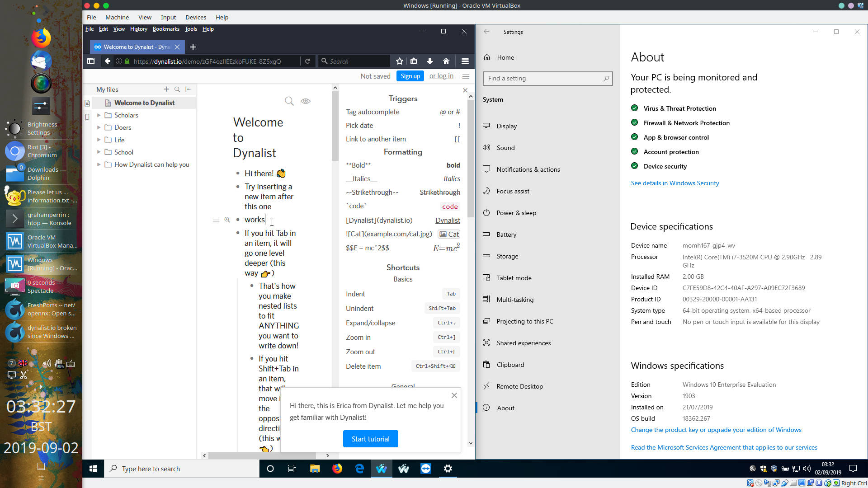The height and width of the screenshot is (488, 868).
Task: Open the Devices menu of VirtualBox
Action: (x=196, y=17)
